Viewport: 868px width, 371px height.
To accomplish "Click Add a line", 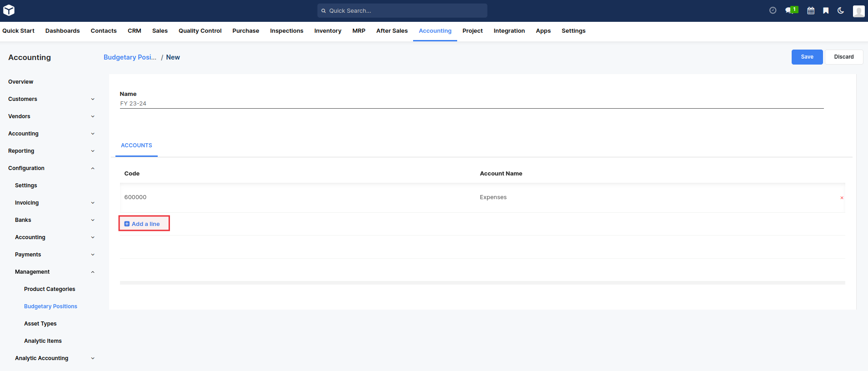I will point(142,224).
